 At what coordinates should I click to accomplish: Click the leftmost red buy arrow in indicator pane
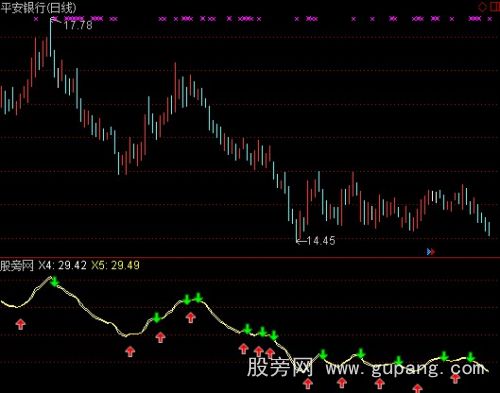(21, 324)
